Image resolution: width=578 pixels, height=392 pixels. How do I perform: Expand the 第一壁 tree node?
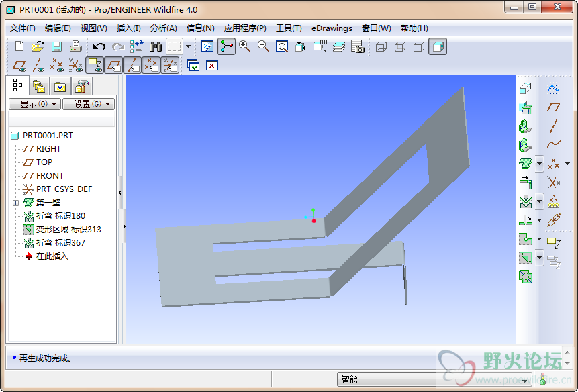point(15,203)
